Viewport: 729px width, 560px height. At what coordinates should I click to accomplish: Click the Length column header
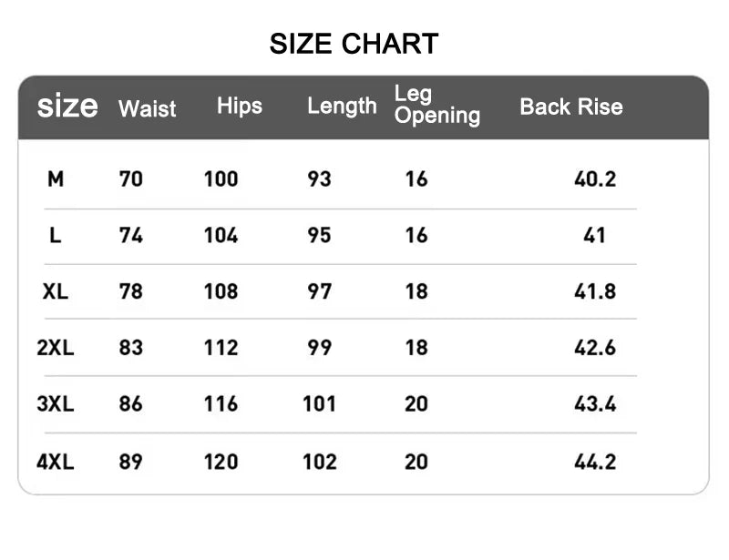[342, 107]
